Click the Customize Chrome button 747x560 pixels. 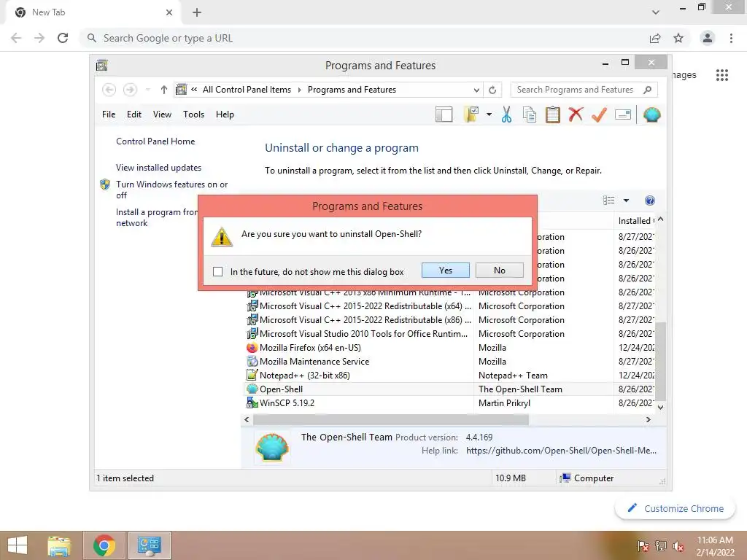pos(676,508)
